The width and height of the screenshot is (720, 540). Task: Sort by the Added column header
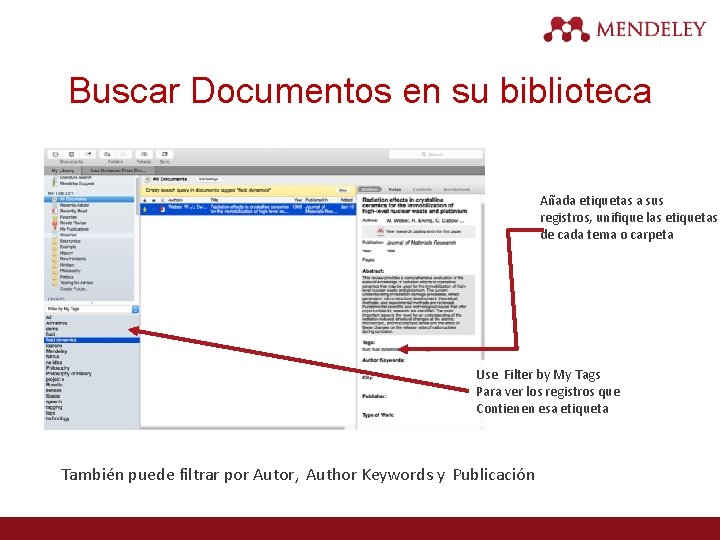pyautogui.click(x=347, y=200)
